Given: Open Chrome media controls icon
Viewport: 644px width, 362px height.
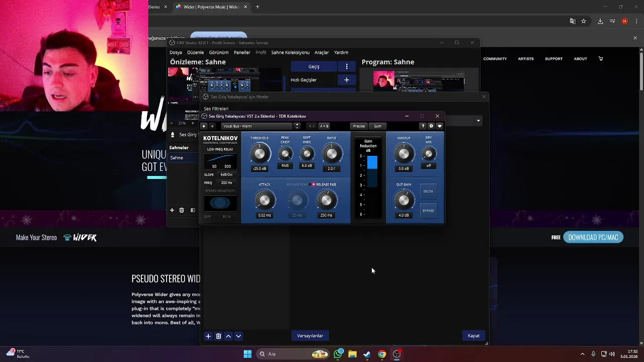Looking at the screenshot, I should [x=612, y=21].
